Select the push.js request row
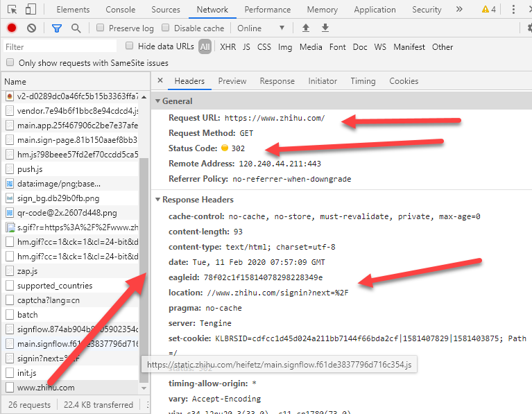This screenshot has height=414, width=532. [71, 169]
